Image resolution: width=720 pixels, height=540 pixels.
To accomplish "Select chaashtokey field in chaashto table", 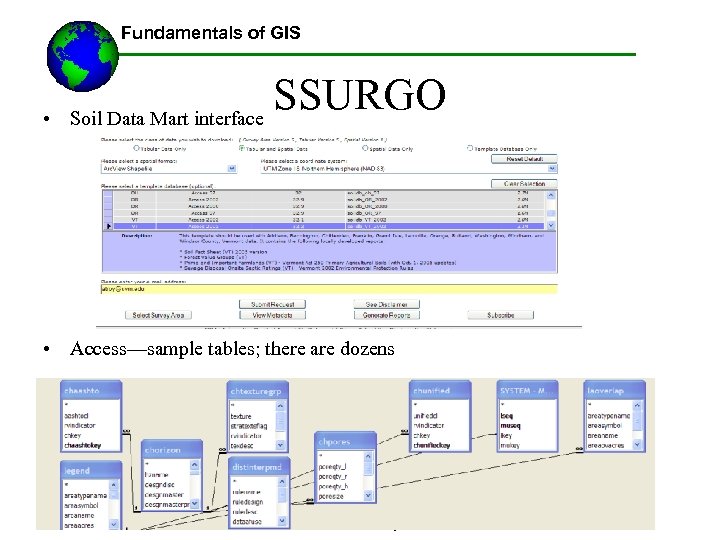I will click(x=83, y=445).
